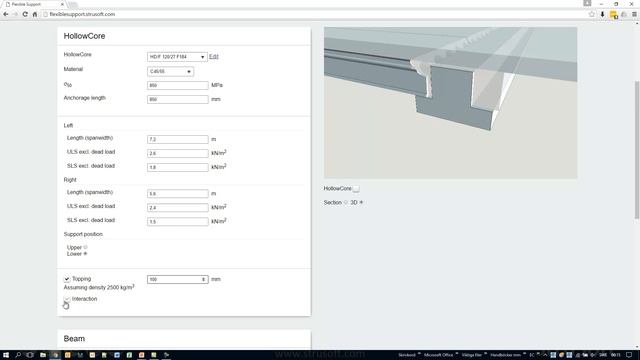The image size is (640, 360).
Task: Select the Lower support position
Action: tap(85, 253)
